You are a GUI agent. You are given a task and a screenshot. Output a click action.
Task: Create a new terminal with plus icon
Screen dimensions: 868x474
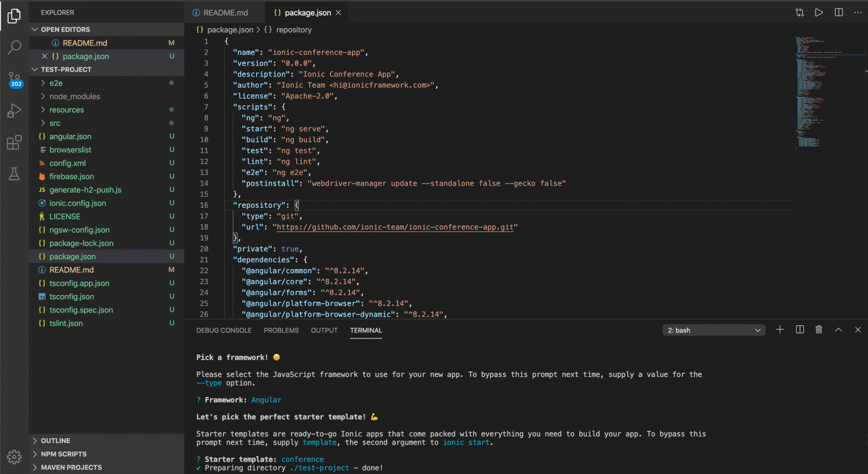[780, 330]
